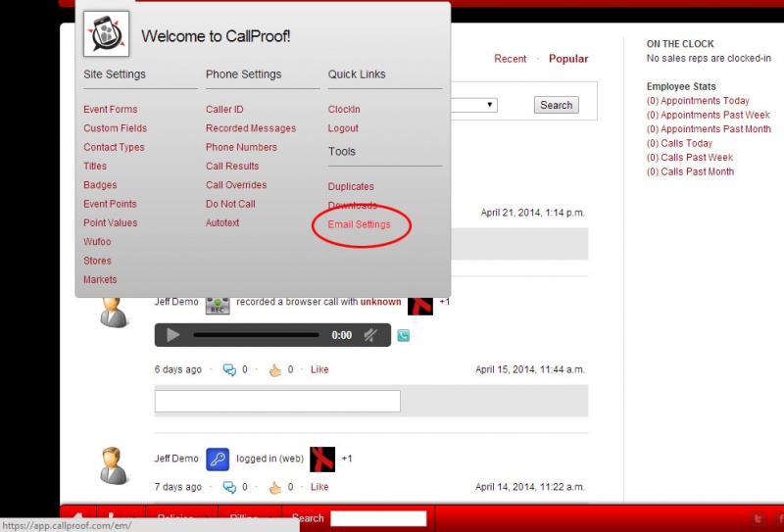Seek within the audio player progress bar
784x532 pixels.
point(256,335)
